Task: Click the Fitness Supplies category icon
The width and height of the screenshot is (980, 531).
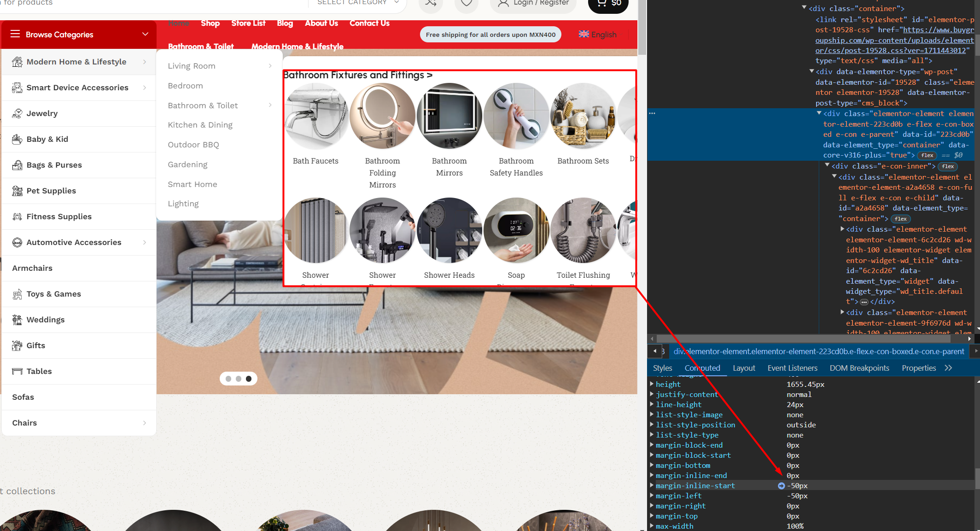Action: click(x=17, y=216)
